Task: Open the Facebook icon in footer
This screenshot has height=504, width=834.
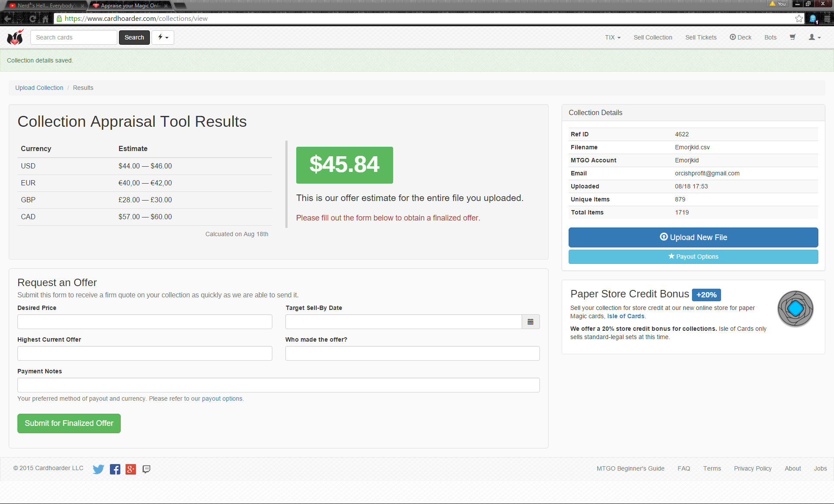Action: click(x=115, y=469)
